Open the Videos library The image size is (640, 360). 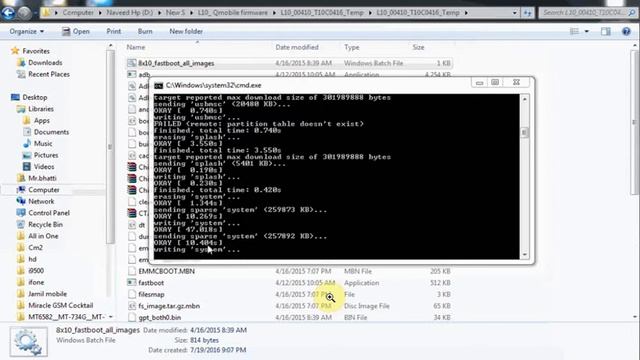tap(44, 167)
